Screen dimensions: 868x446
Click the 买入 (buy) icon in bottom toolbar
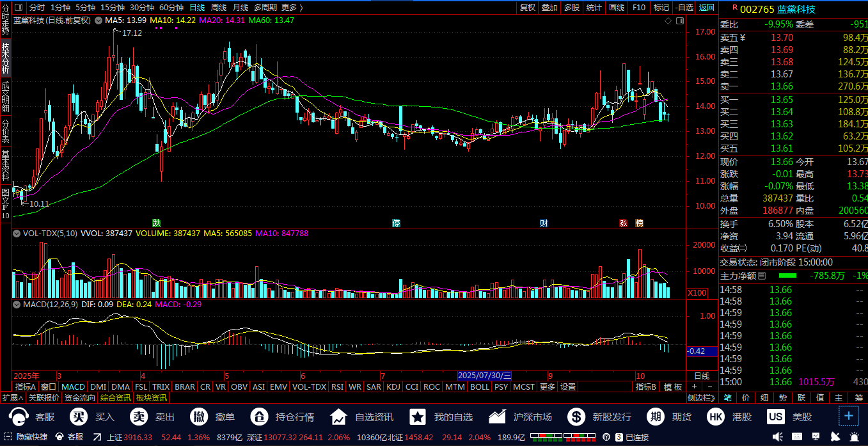tap(79, 417)
